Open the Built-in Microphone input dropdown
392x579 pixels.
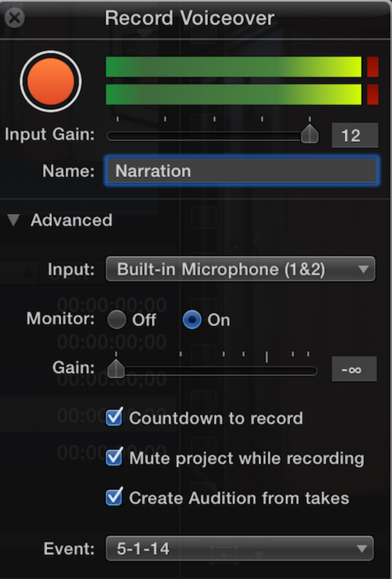tap(240, 269)
